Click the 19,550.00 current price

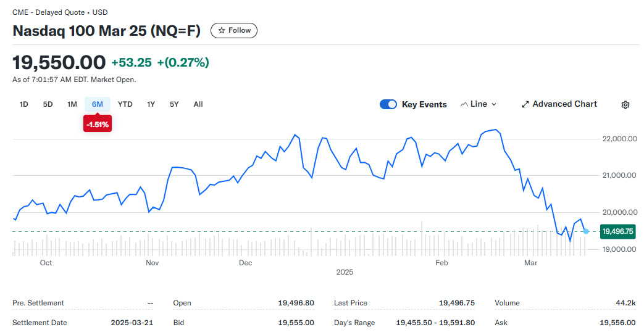coord(59,62)
